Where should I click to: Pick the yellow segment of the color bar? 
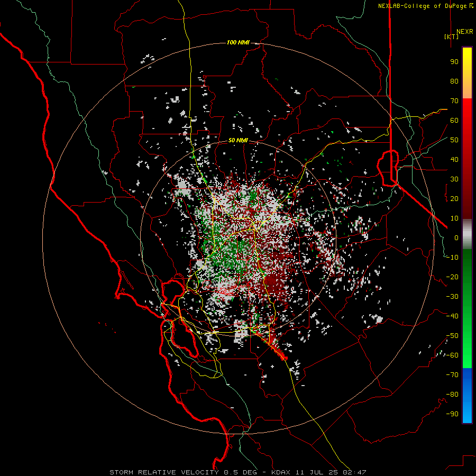pos(467,73)
